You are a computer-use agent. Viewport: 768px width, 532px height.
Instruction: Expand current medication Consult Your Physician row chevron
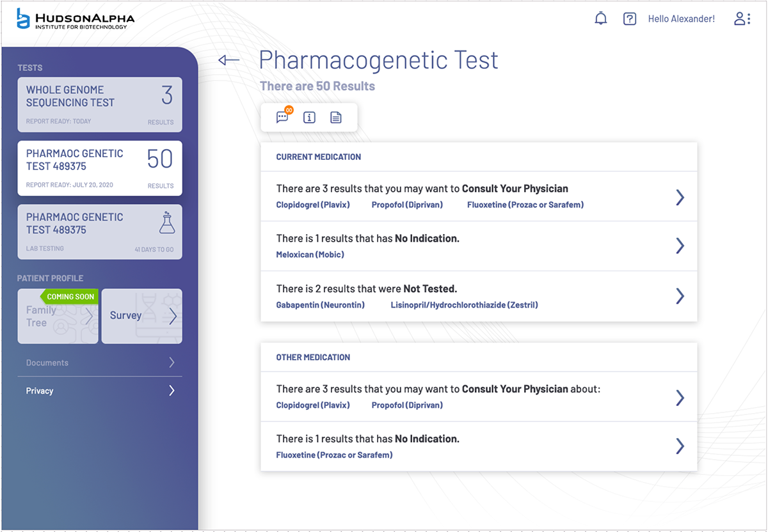(680, 197)
